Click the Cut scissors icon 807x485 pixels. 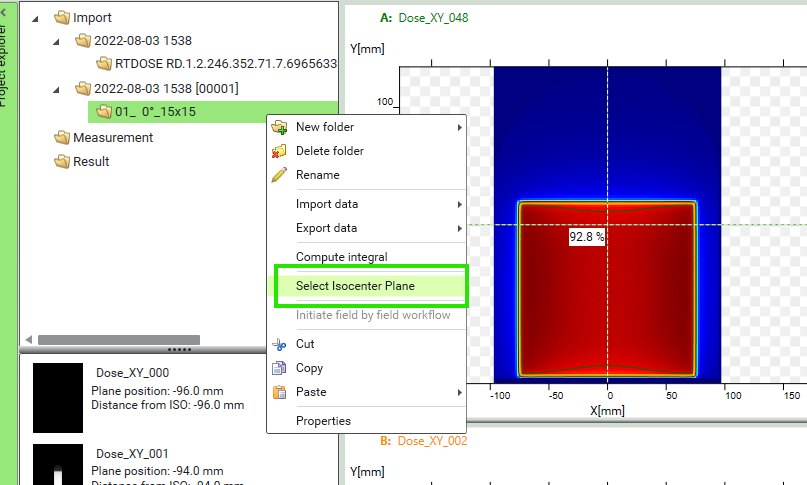[280, 344]
